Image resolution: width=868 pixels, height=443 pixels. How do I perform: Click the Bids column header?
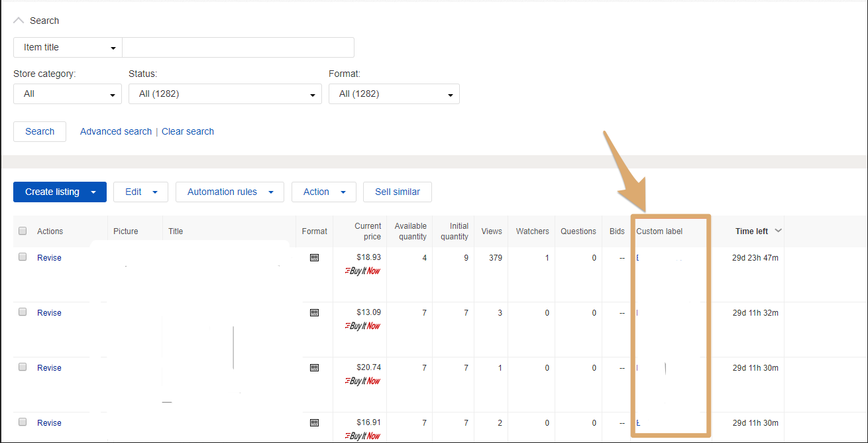(617, 231)
